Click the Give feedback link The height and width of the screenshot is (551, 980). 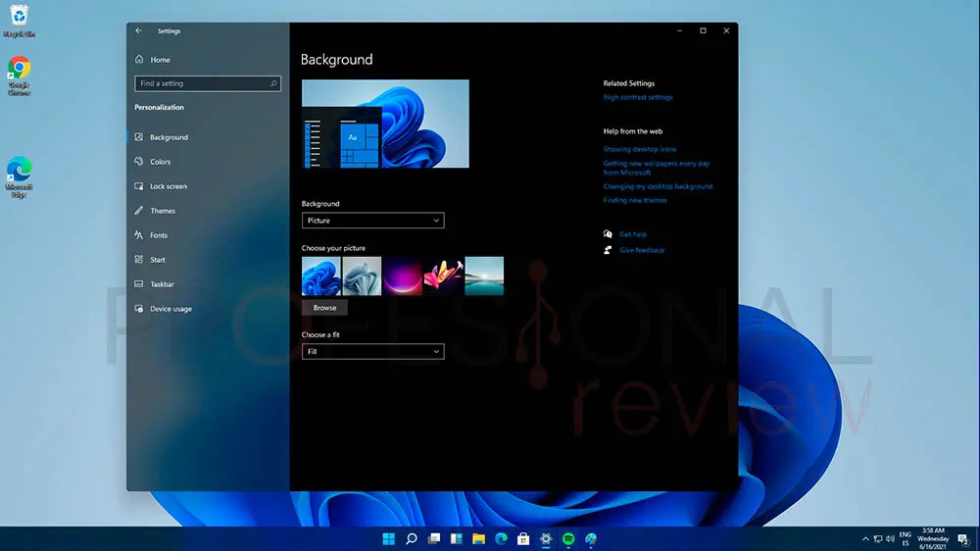(642, 250)
